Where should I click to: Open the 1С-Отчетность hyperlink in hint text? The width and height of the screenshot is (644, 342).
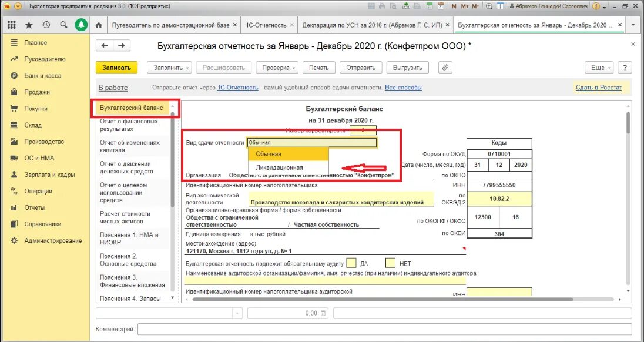point(238,88)
